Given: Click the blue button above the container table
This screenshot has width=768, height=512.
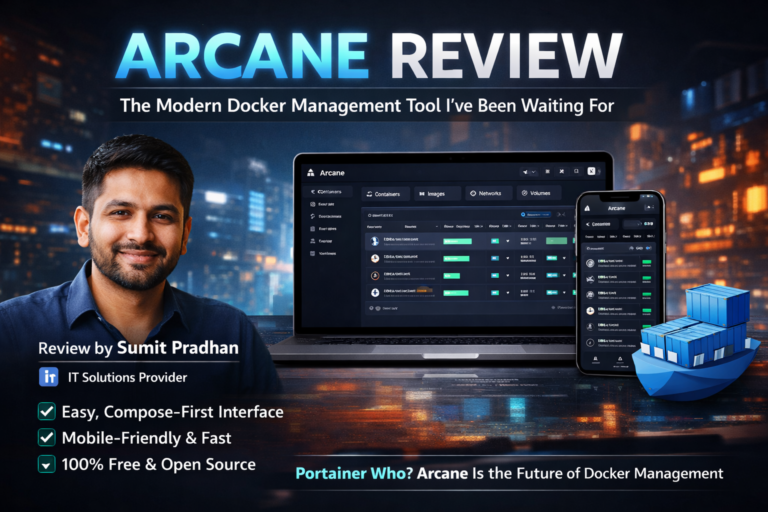Looking at the screenshot, I should [536, 214].
